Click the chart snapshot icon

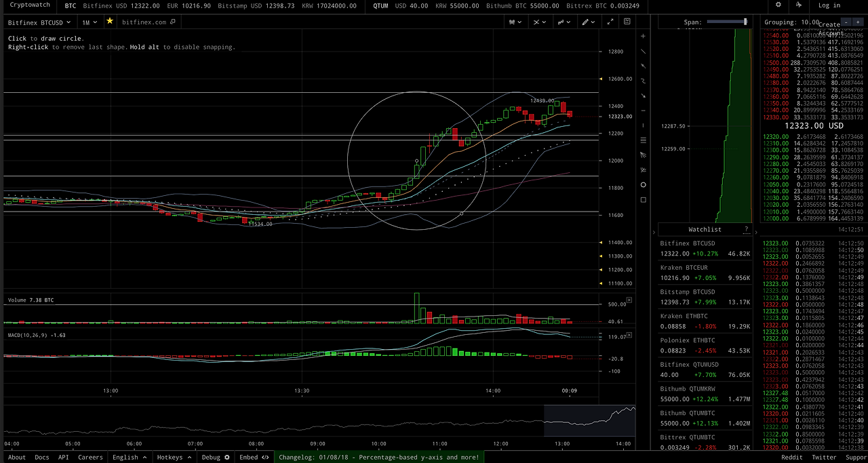click(627, 22)
